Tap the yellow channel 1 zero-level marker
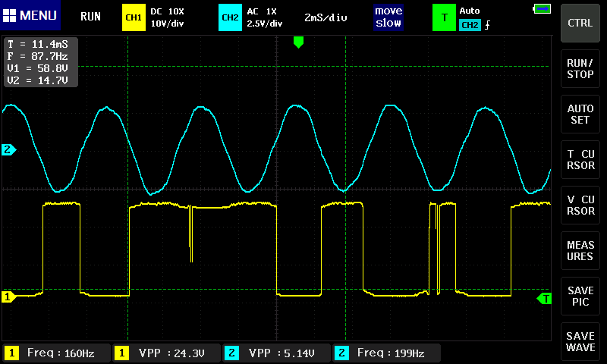 click(8, 297)
